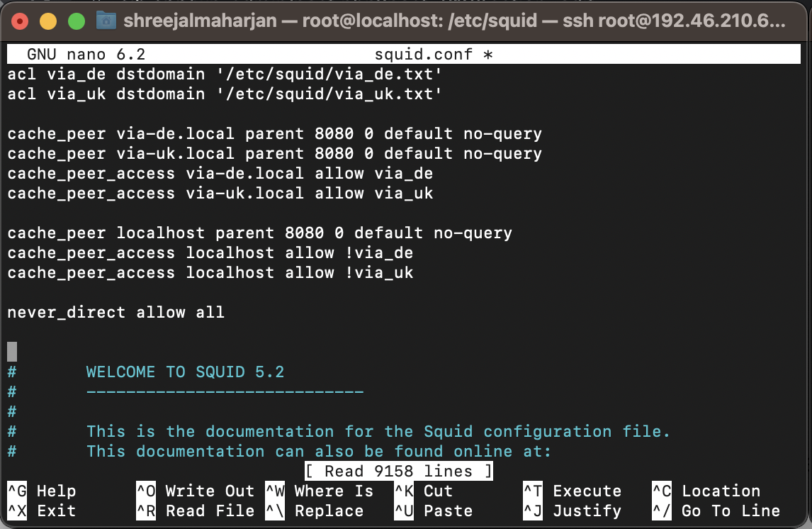Place cursor on 'never_direct allow all' line

115,312
